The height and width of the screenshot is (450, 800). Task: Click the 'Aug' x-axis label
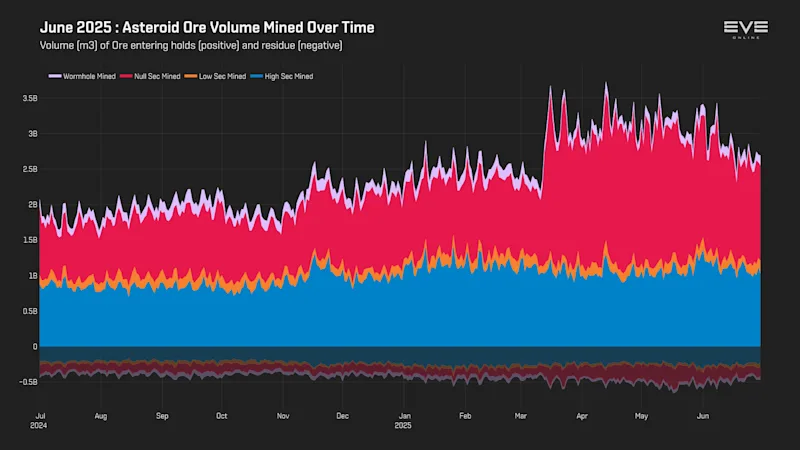[x=101, y=416]
